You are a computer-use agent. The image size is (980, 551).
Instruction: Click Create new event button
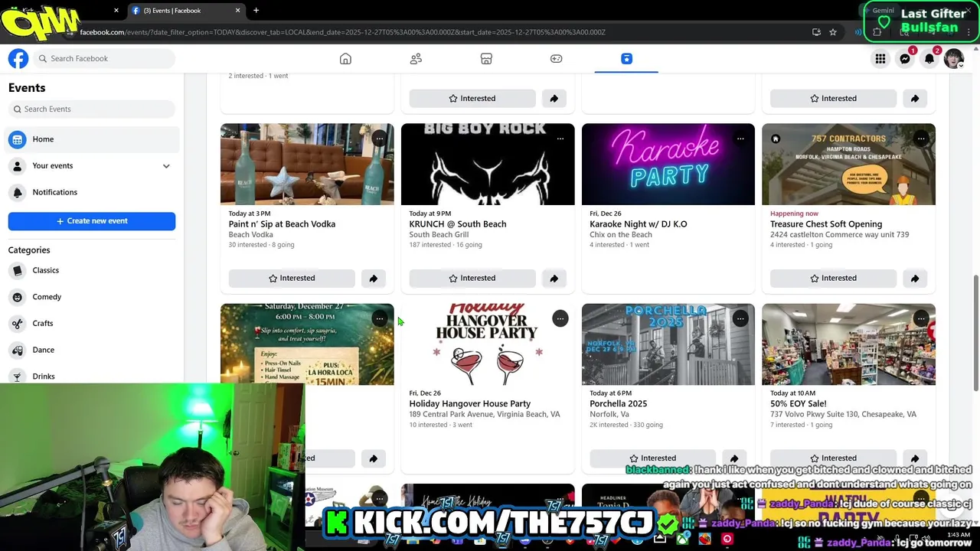click(92, 220)
